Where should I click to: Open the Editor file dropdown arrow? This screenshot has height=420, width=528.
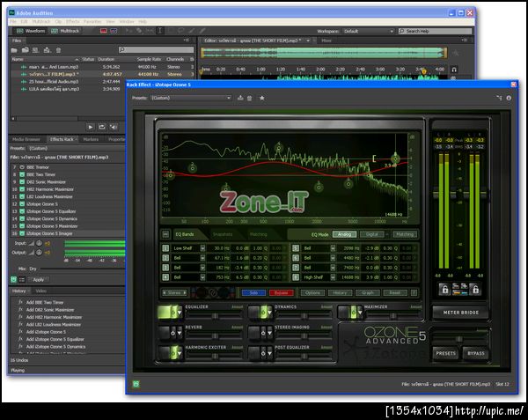(x=308, y=41)
